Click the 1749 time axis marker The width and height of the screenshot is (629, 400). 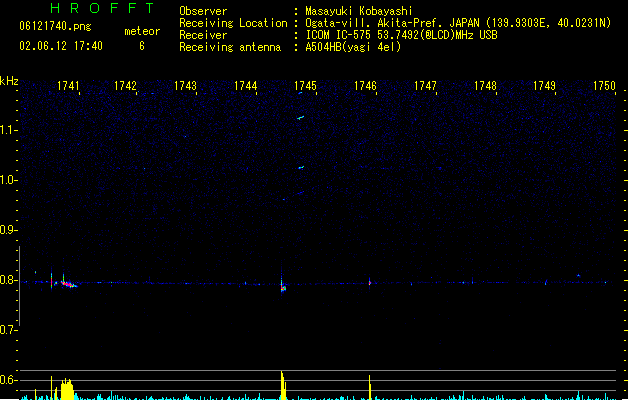pos(544,86)
